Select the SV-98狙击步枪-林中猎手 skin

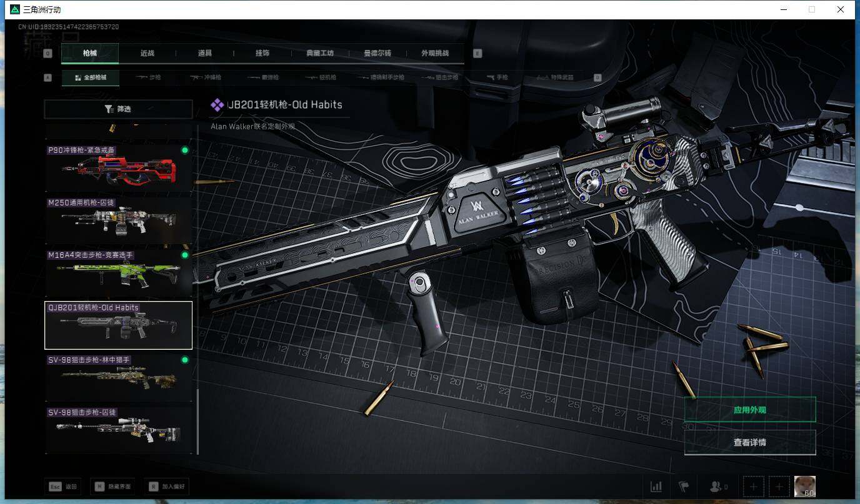[118, 378]
